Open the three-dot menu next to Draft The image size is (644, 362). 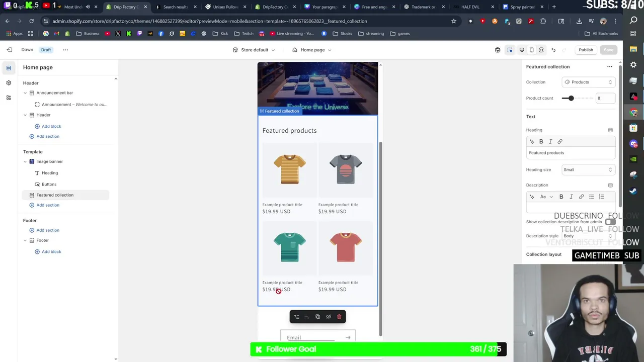[x=65, y=50]
